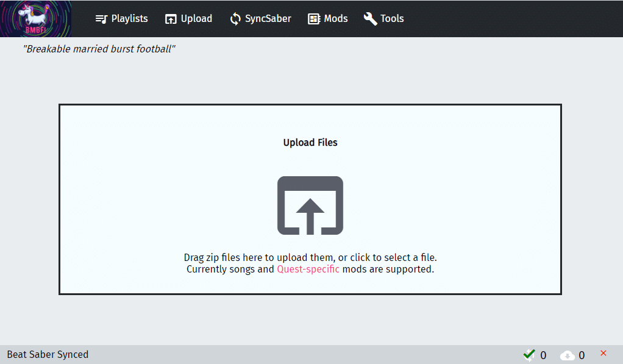Click the green checkmark status icon
Image resolution: width=623 pixels, height=364 pixels.
tap(529, 354)
